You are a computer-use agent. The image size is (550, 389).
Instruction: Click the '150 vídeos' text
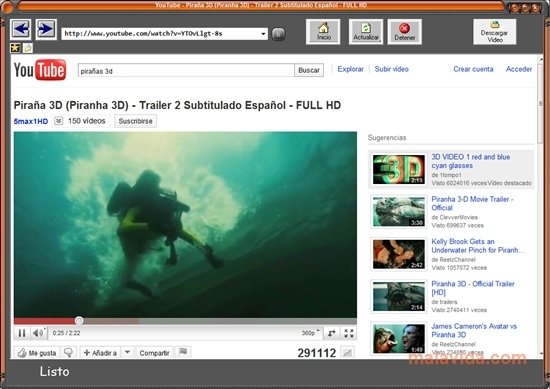[x=87, y=121]
